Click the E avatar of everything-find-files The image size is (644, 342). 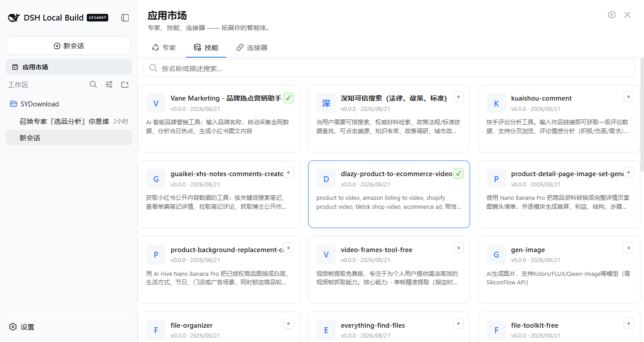326,330
